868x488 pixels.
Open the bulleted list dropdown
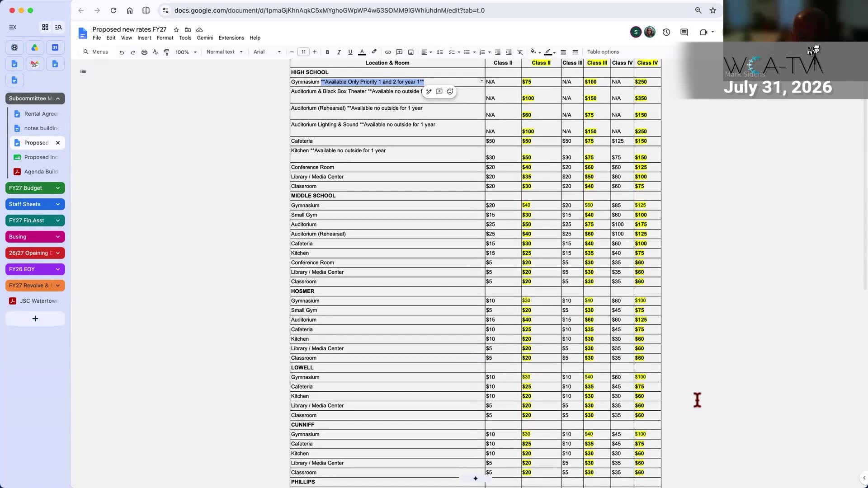tap(469, 52)
